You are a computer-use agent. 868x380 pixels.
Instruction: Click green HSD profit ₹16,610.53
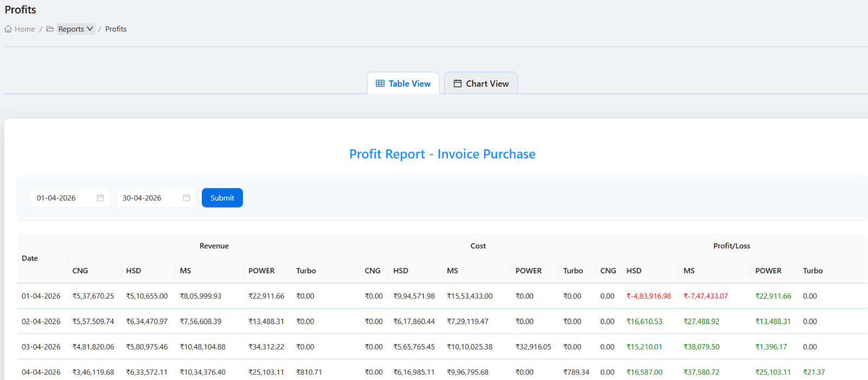point(644,321)
